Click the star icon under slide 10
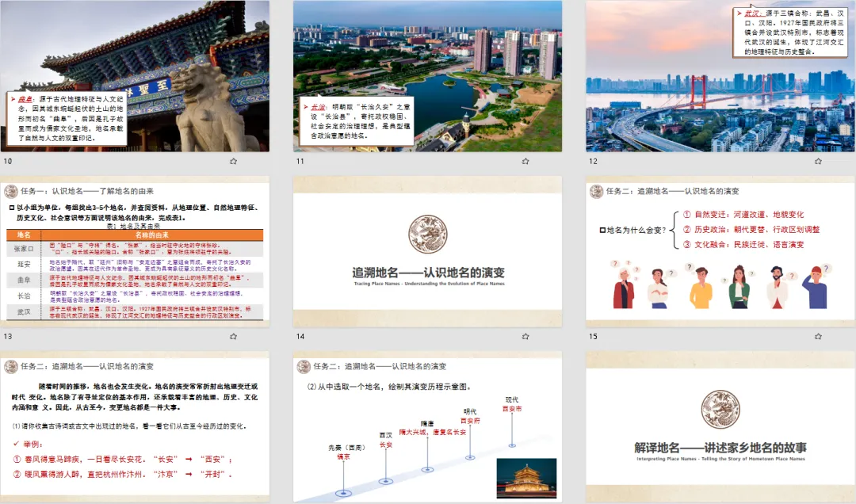 pyautogui.click(x=234, y=161)
